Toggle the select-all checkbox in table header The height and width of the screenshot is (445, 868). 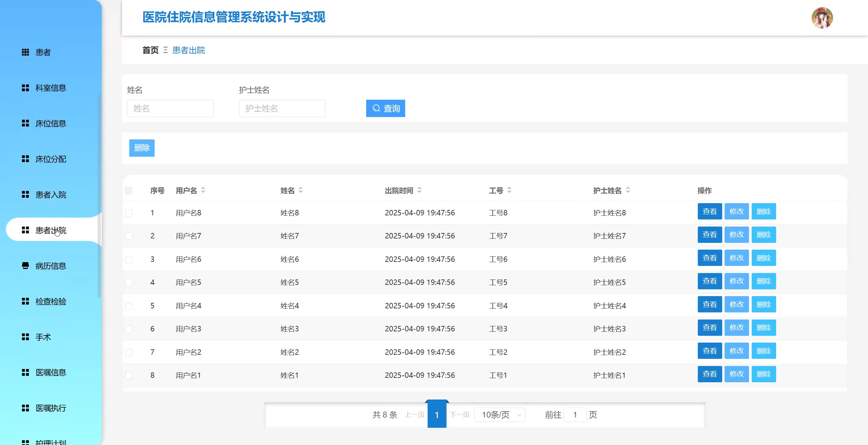pyautogui.click(x=129, y=190)
